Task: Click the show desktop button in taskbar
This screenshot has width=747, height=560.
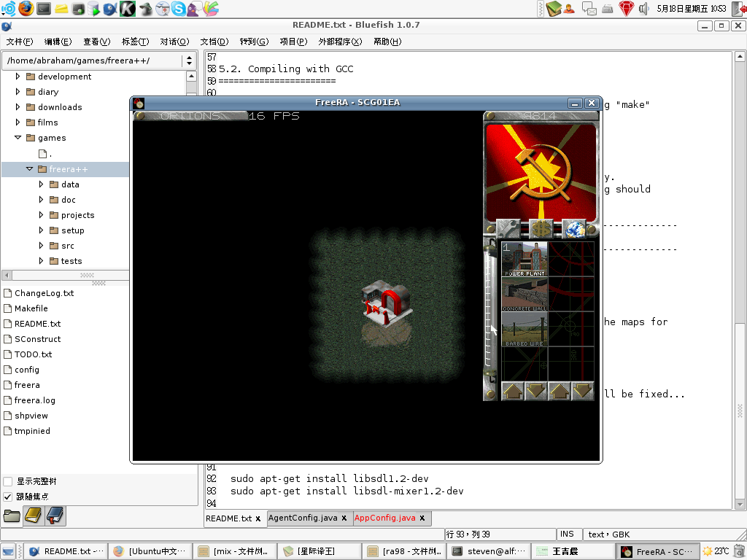Action: [x=8, y=551]
